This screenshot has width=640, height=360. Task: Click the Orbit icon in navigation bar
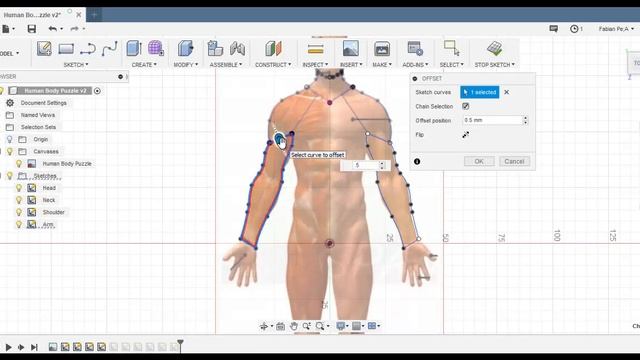(x=264, y=326)
